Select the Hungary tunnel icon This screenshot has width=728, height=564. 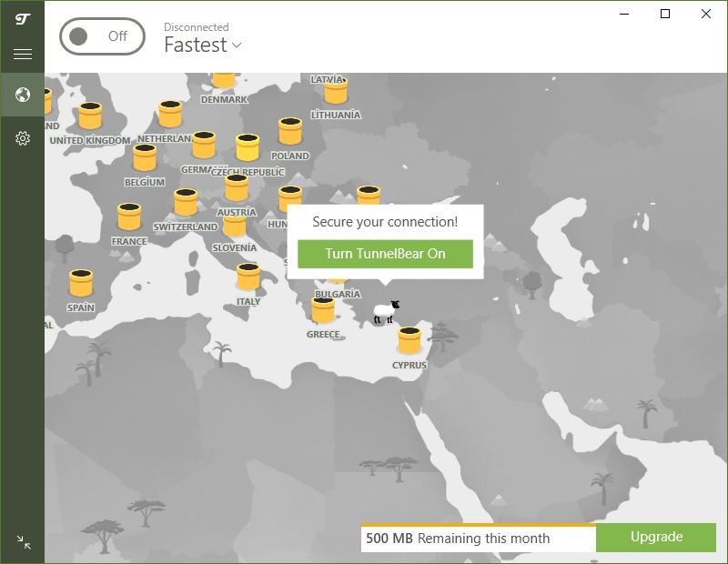(290, 197)
